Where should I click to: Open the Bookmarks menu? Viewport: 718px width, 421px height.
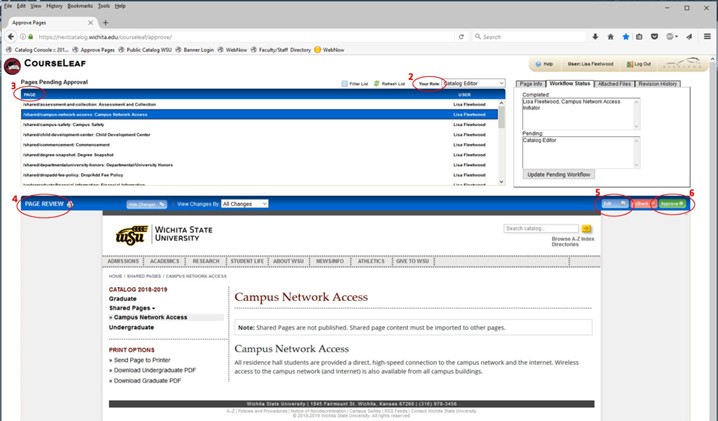tap(80, 6)
